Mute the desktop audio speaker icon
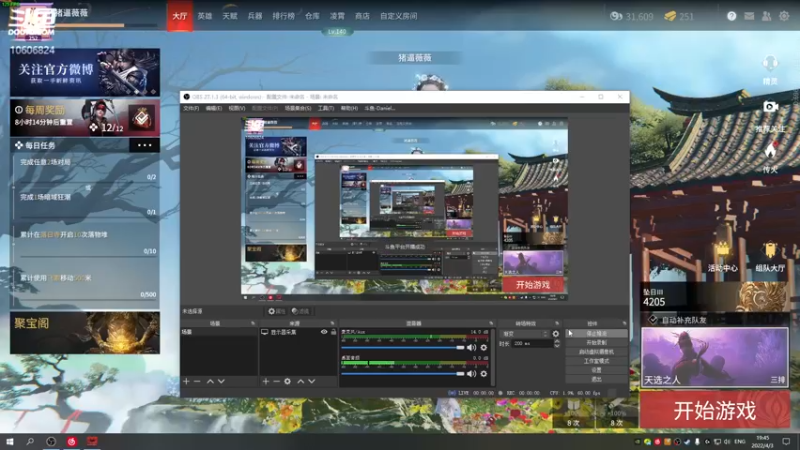800x450 pixels. (471, 373)
